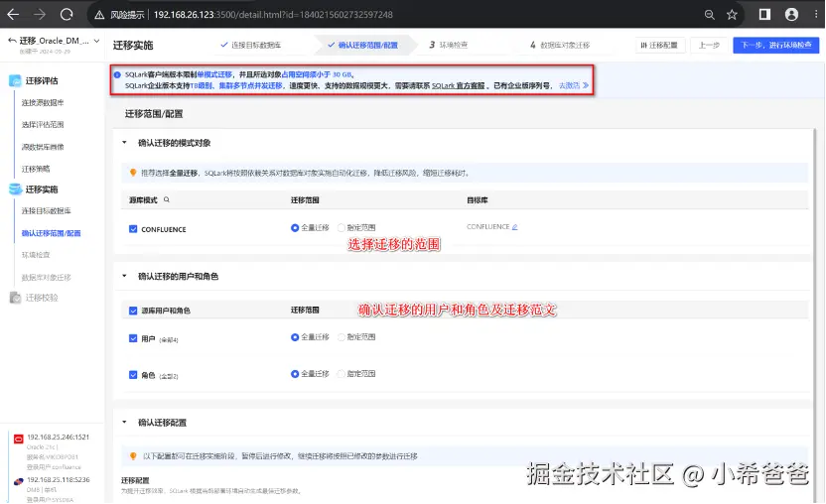The image size is (826, 504).
Task: Open the browser side panel icon
Action: [x=764, y=14]
